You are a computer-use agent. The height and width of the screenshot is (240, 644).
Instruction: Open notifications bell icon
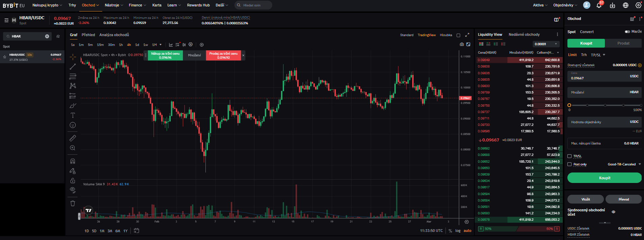click(599, 5)
